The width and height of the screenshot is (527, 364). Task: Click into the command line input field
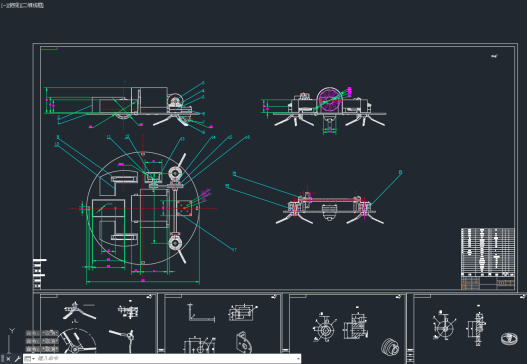(166, 359)
